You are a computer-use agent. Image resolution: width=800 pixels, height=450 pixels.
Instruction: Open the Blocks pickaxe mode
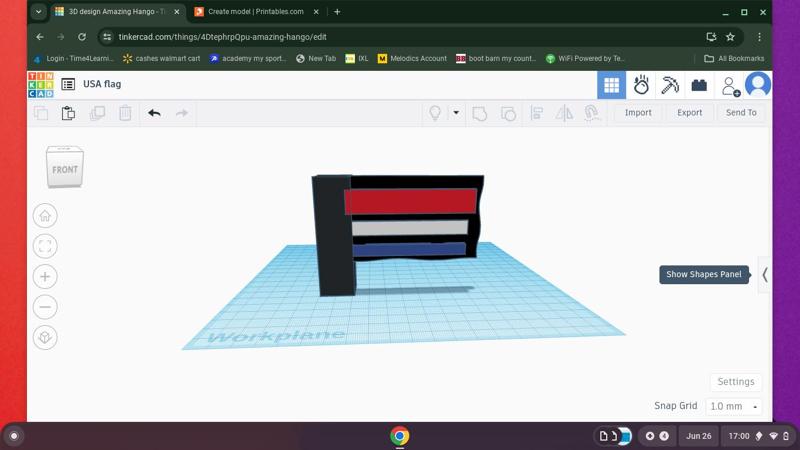point(670,85)
